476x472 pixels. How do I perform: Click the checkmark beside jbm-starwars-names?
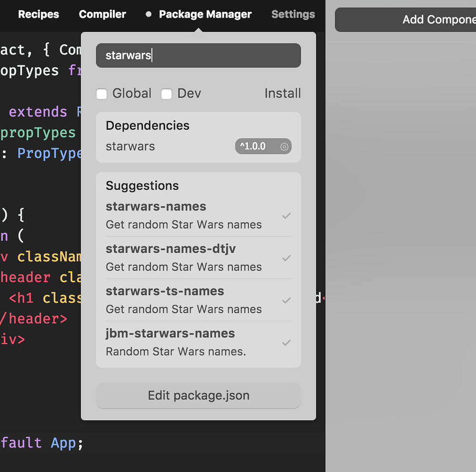pos(287,343)
